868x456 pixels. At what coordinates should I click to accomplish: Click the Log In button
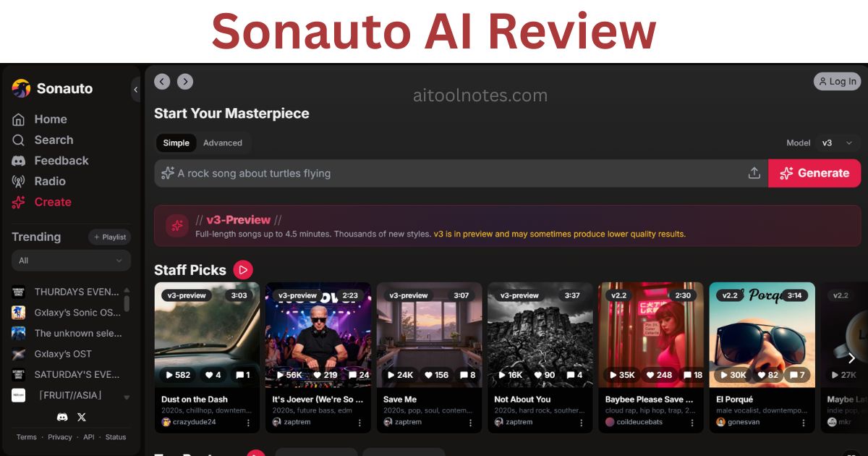(x=837, y=81)
